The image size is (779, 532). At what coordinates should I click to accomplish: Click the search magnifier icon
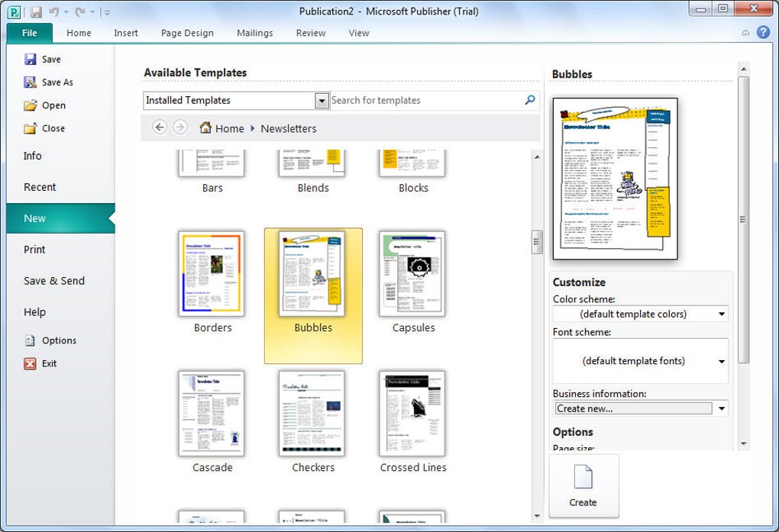click(x=530, y=100)
